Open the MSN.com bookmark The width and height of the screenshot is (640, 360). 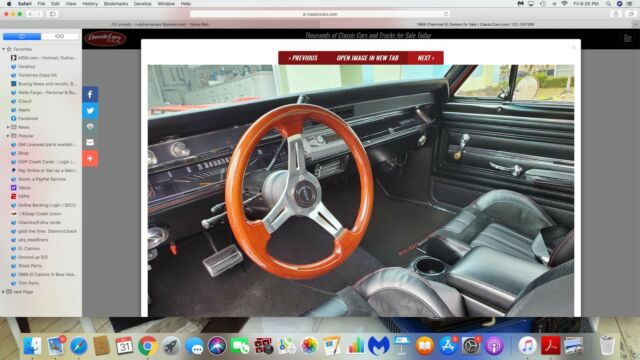point(44,58)
